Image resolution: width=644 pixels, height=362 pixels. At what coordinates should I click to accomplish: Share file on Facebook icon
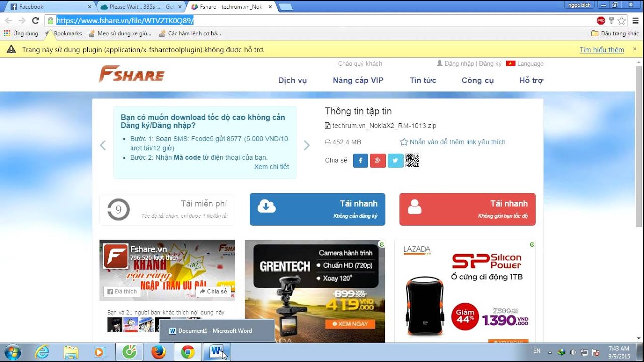point(360,161)
